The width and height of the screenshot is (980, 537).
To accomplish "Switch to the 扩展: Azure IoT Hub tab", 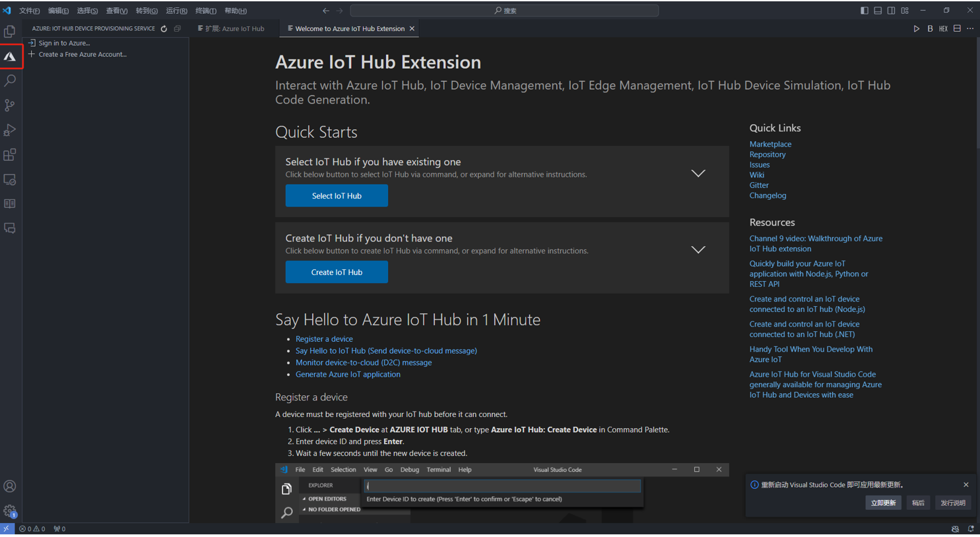I will [231, 29].
